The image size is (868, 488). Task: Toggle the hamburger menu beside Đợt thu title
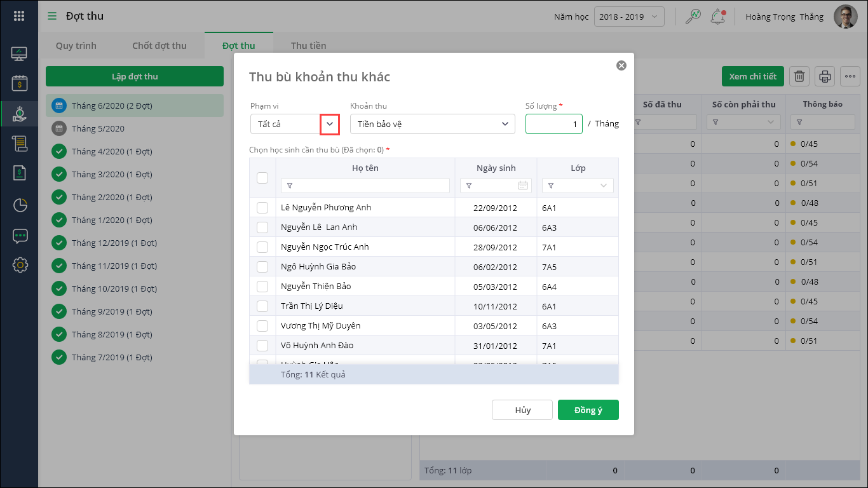pyautogui.click(x=52, y=16)
